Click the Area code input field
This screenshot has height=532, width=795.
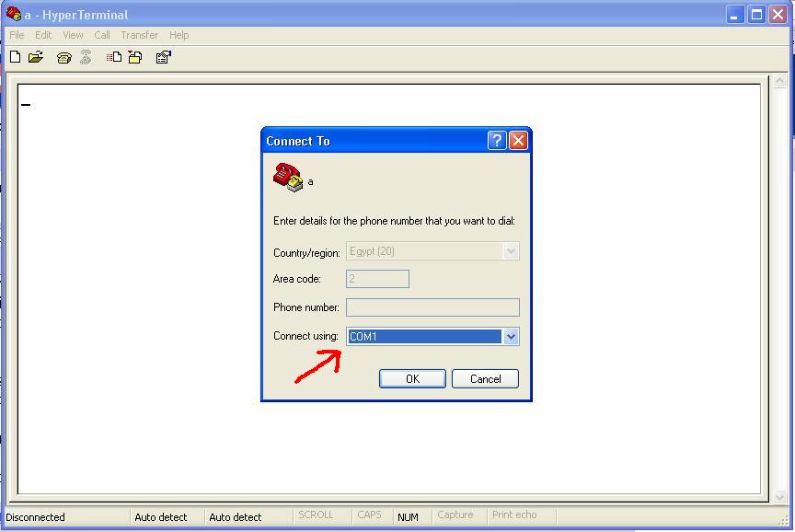(378, 279)
